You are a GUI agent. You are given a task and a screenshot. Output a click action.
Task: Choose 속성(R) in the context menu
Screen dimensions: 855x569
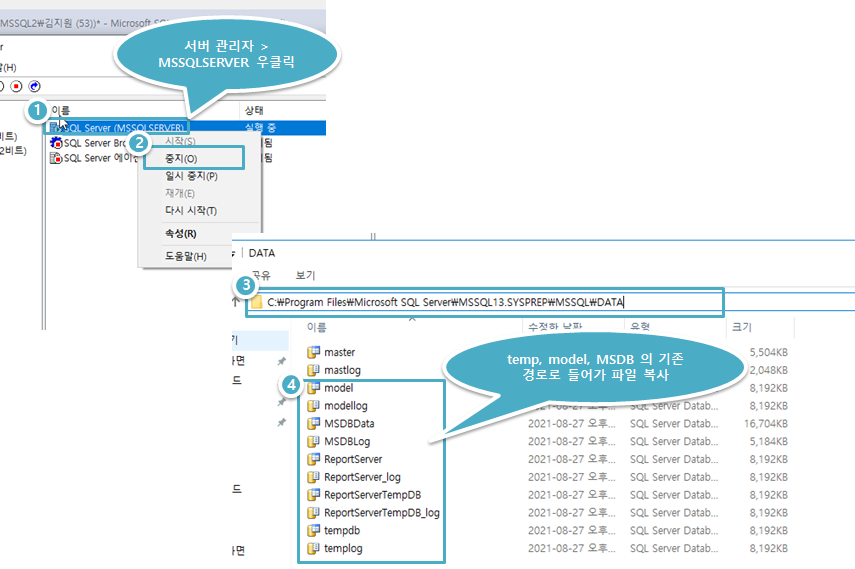(x=180, y=233)
